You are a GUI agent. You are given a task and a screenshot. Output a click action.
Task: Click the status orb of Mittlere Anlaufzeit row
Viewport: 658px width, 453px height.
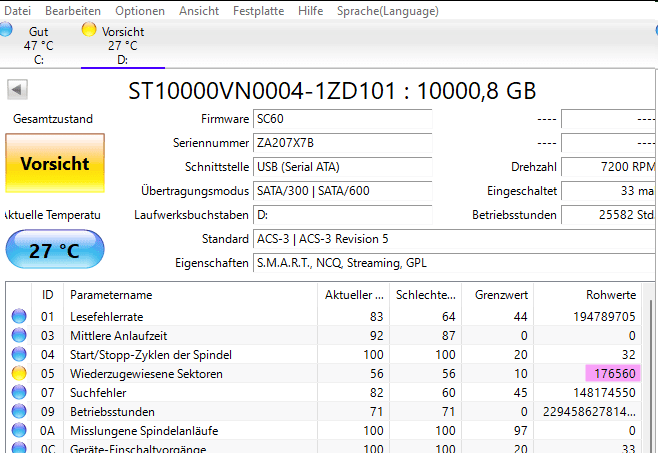19,335
